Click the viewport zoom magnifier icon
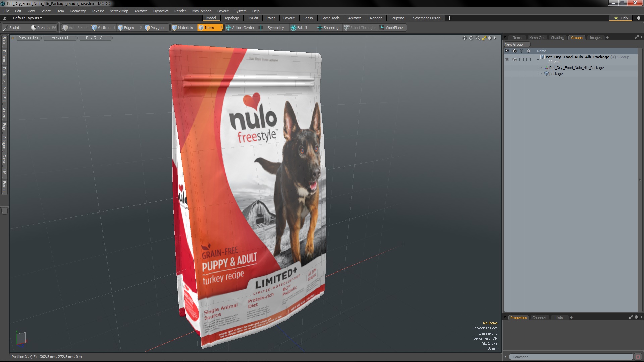 478,38
